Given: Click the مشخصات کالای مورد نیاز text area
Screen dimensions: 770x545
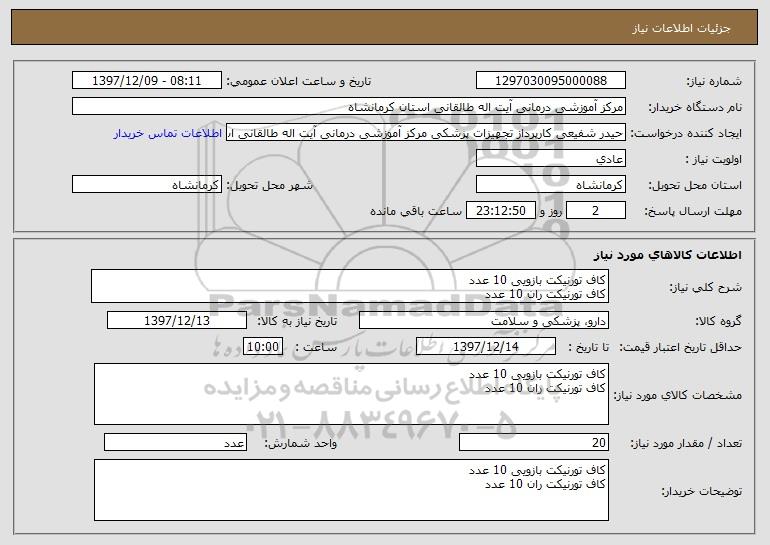Looking at the screenshot, I should [351, 394].
